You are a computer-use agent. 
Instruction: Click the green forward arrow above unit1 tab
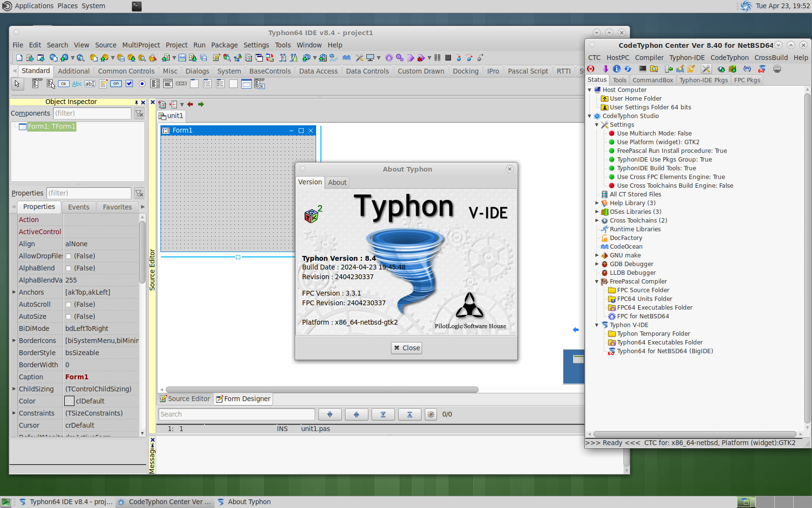click(201, 104)
